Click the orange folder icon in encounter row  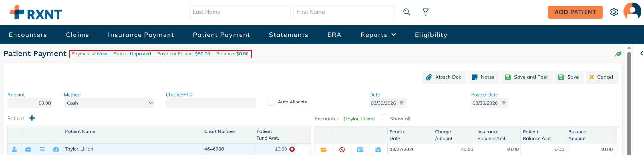click(324, 150)
